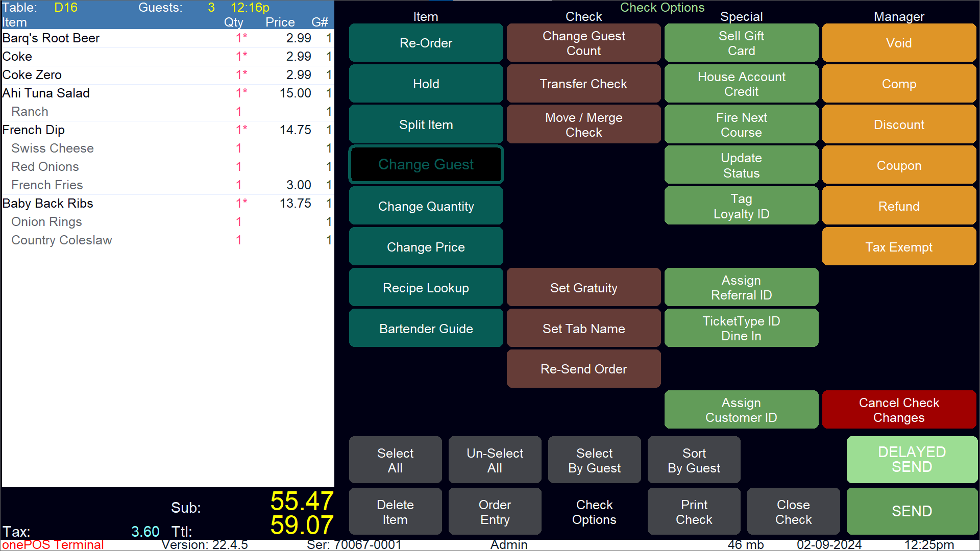Image resolution: width=980 pixels, height=551 pixels.
Task: Click the Split Item button
Action: click(x=426, y=124)
